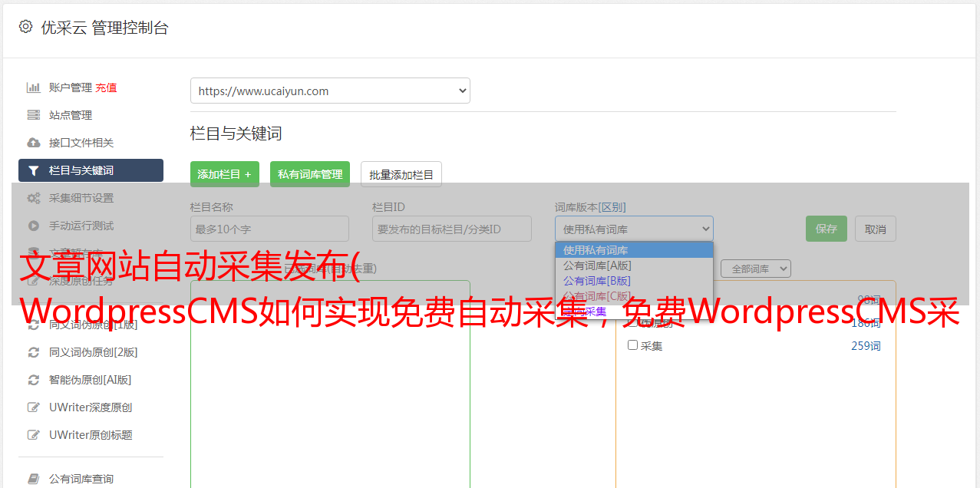Click the green 添加栏目 + button
Image resolution: width=980 pixels, height=488 pixels.
[225, 174]
